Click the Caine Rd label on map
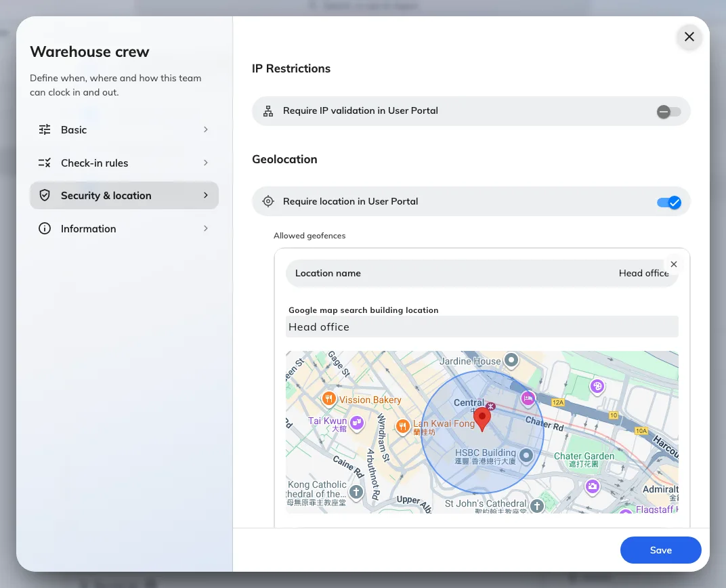Viewport: 726px width, 588px height. 348,466
